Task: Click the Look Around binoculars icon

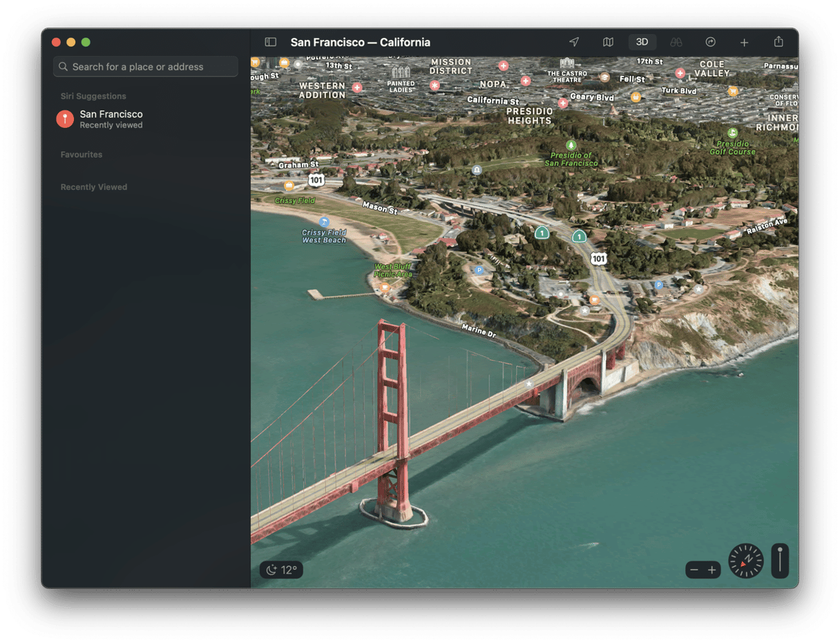Action: pos(676,42)
